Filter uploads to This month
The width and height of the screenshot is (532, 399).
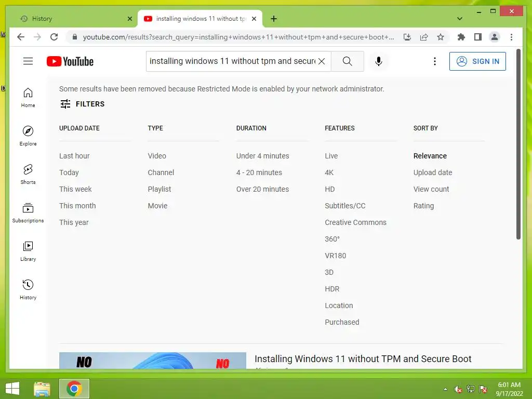coord(77,206)
